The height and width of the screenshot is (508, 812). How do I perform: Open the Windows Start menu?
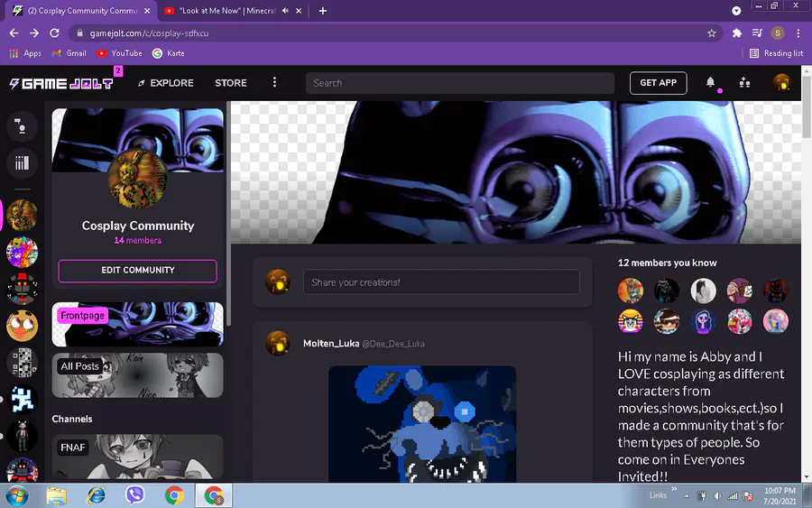17,496
